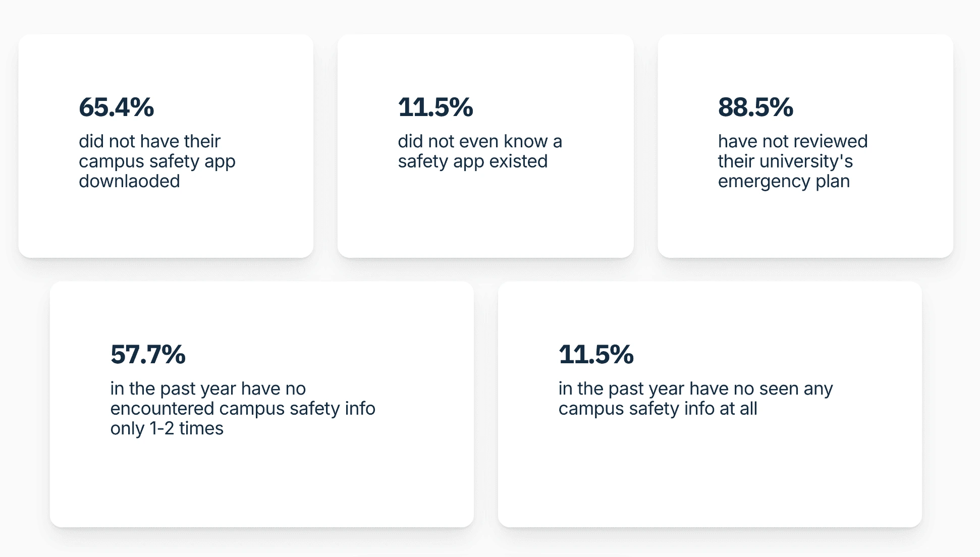The width and height of the screenshot is (980, 557).
Task: Select the 'have not reviewed' text line
Action: [x=793, y=141]
